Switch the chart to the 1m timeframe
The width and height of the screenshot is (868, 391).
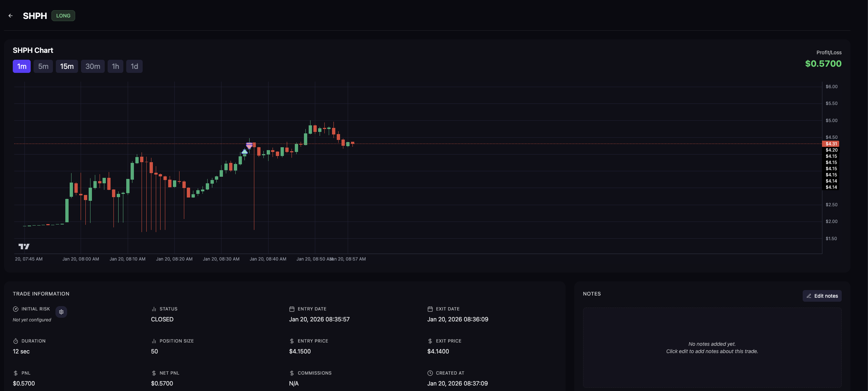coord(22,66)
